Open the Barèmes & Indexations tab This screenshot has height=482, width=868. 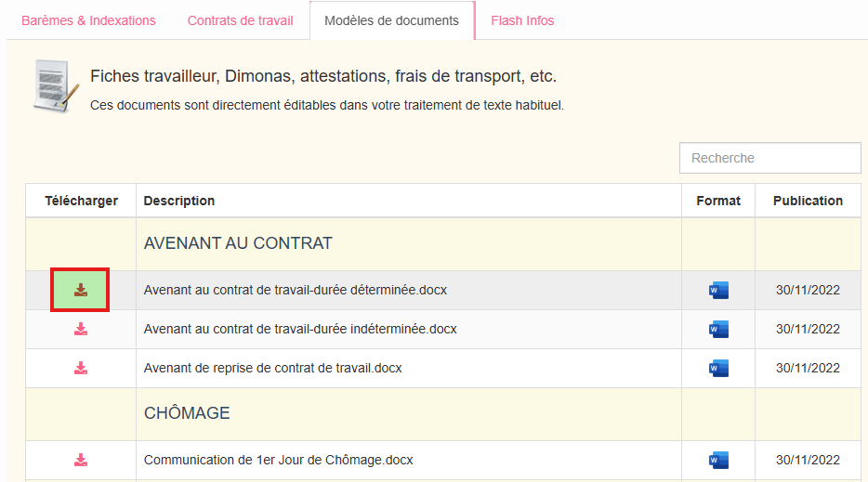pos(88,20)
